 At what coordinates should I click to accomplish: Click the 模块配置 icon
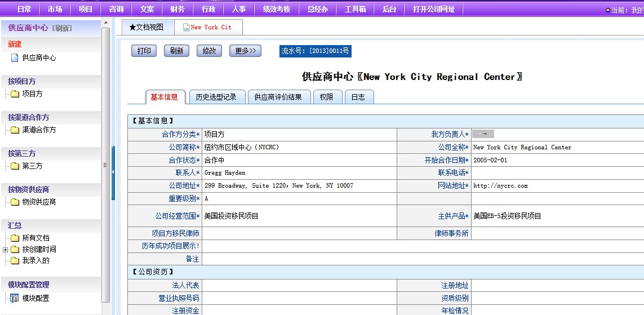pyautogui.click(x=15, y=298)
